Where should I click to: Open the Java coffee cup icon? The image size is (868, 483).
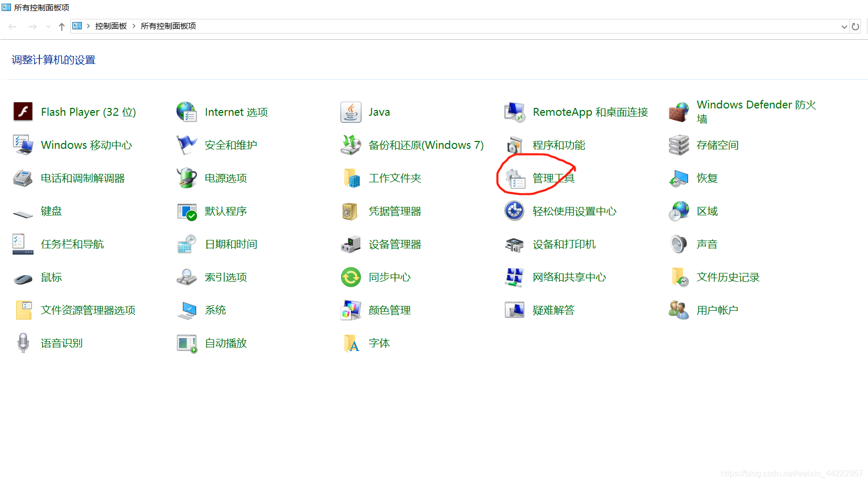(x=350, y=112)
